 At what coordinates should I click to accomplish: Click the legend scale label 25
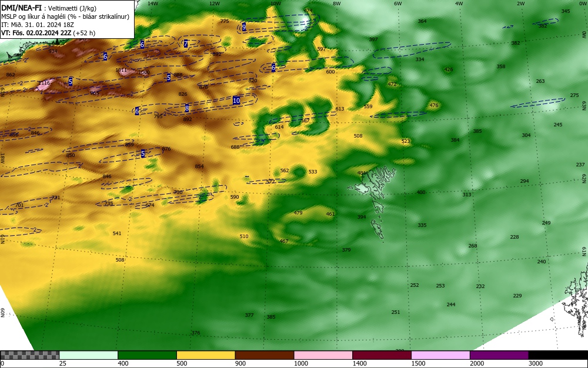coord(63,363)
